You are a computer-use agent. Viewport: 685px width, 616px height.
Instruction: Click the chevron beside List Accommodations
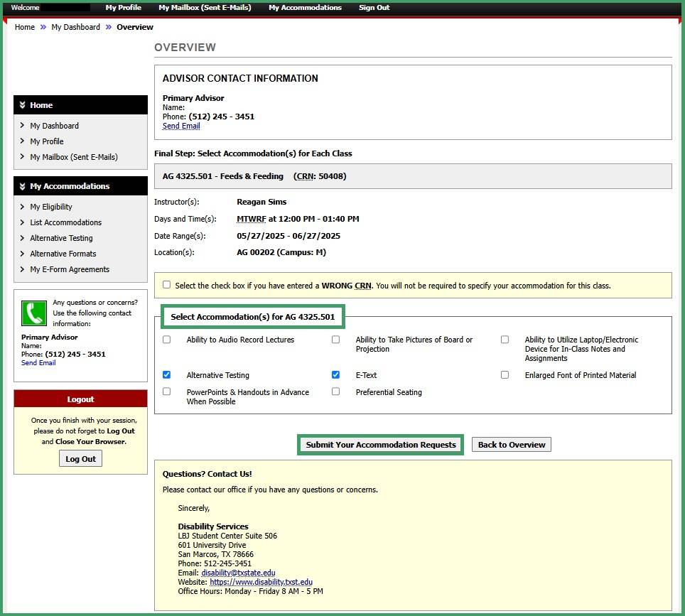coord(22,222)
